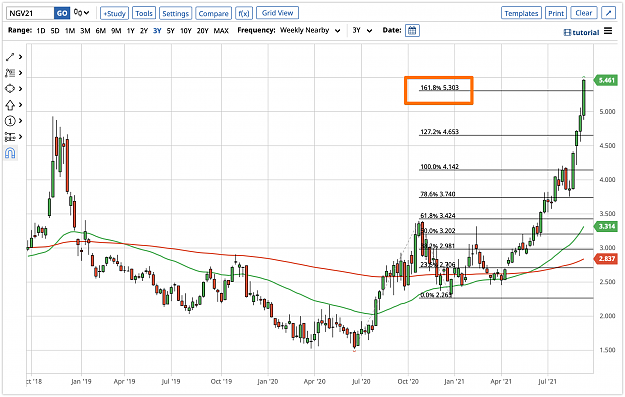Select the ellipse shape tool
The height and width of the screenshot is (397, 625).
click(10, 89)
